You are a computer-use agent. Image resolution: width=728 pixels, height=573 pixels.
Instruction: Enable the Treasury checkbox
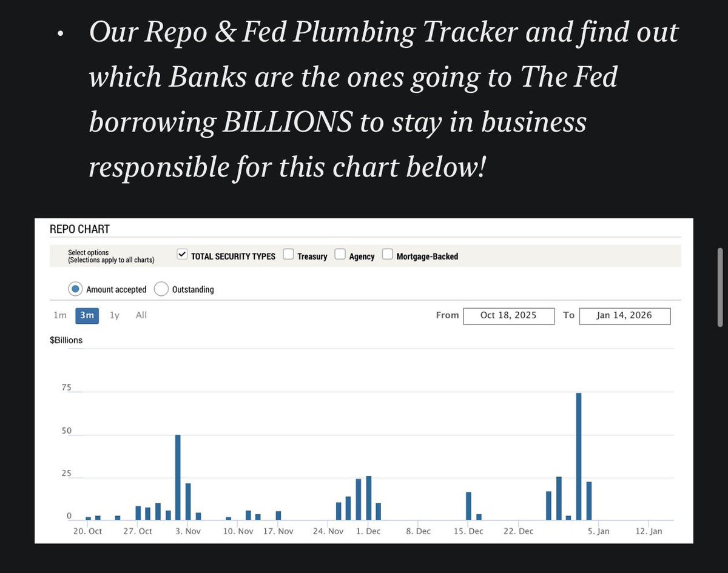click(289, 255)
